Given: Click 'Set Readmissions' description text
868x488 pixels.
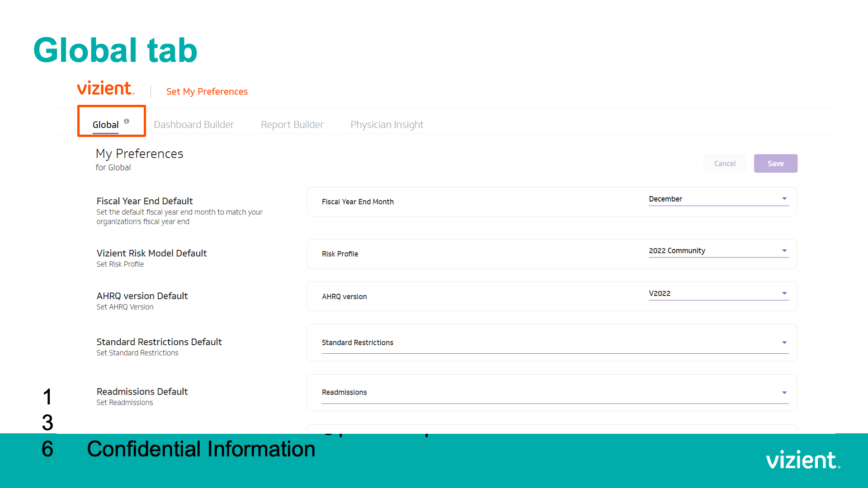Looking at the screenshot, I should pyautogui.click(x=125, y=403).
